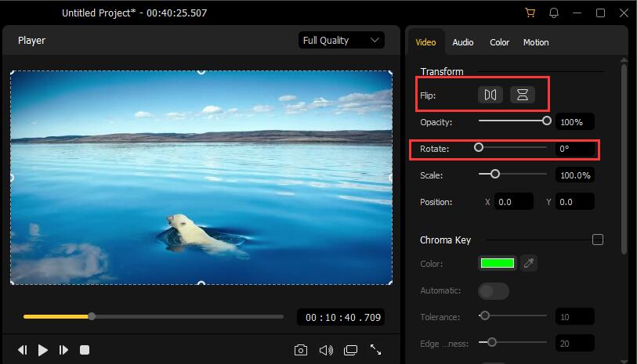Enable the Chroma Key checkbox
Image resolution: width=637 pixels, height=364 pixels.
coord(598,240)
